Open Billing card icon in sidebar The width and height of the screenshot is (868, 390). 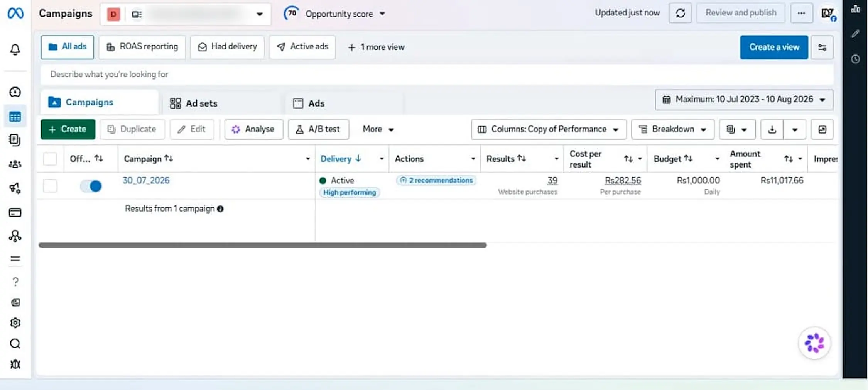pyautogui.click(x=15, y=212)
